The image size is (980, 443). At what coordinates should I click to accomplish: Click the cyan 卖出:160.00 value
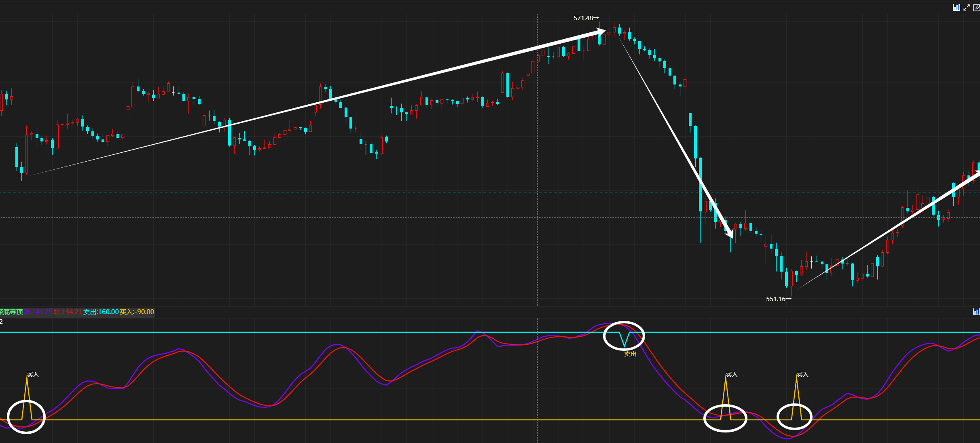(x=101, y=312)
